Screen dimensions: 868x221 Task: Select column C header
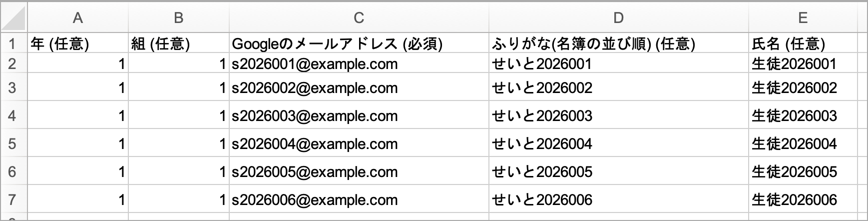(x=359, y=17)
